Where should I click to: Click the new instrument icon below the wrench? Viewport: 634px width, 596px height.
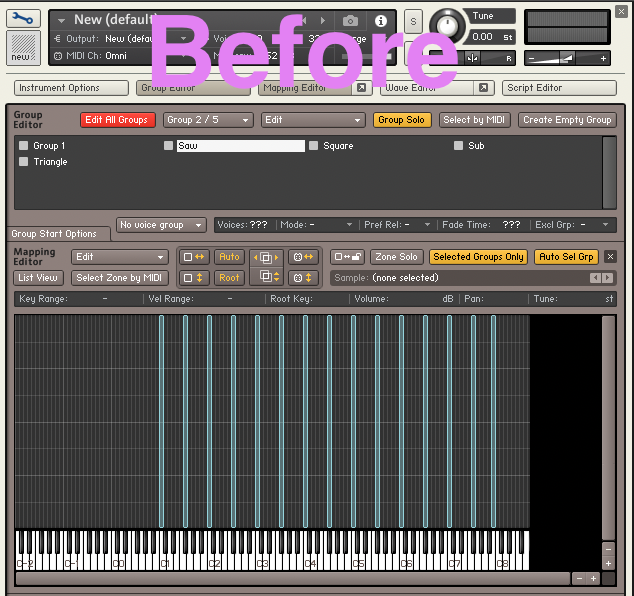point(24,48)
